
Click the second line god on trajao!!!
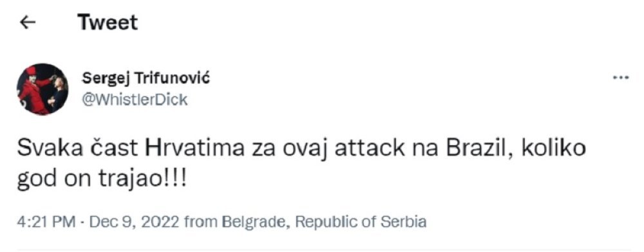click(102, 181)
